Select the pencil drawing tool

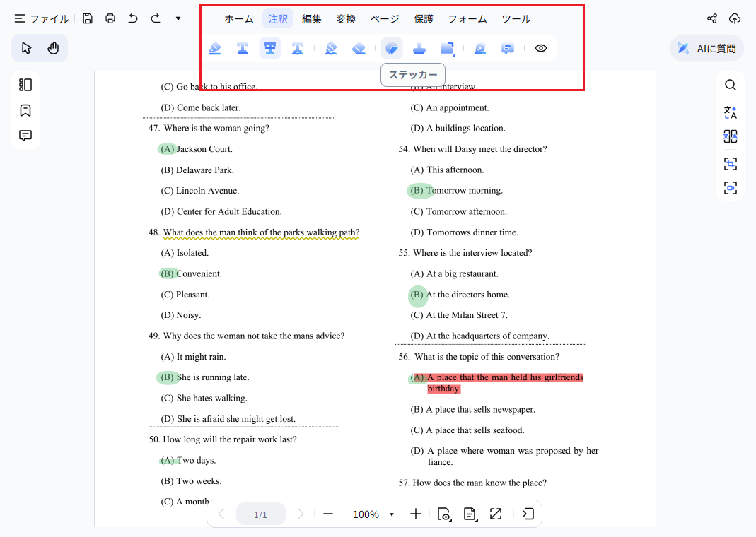point(331,48)
